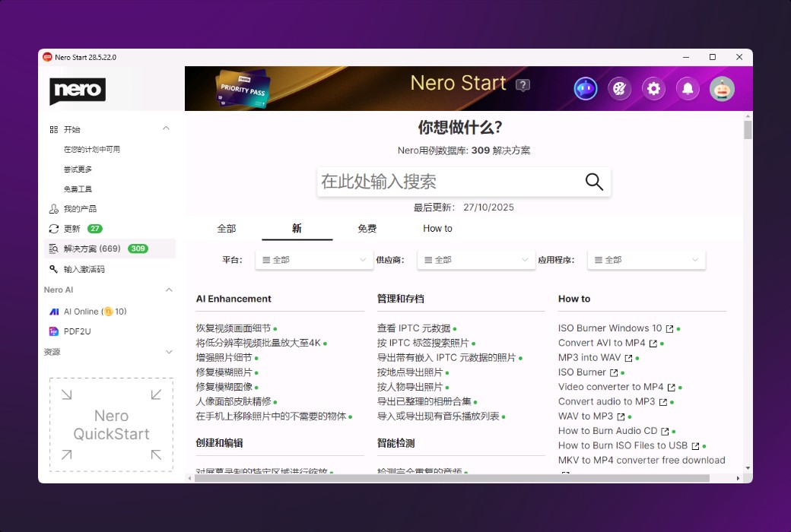Click the Nero logo in the sidebar

pos(77,90)
